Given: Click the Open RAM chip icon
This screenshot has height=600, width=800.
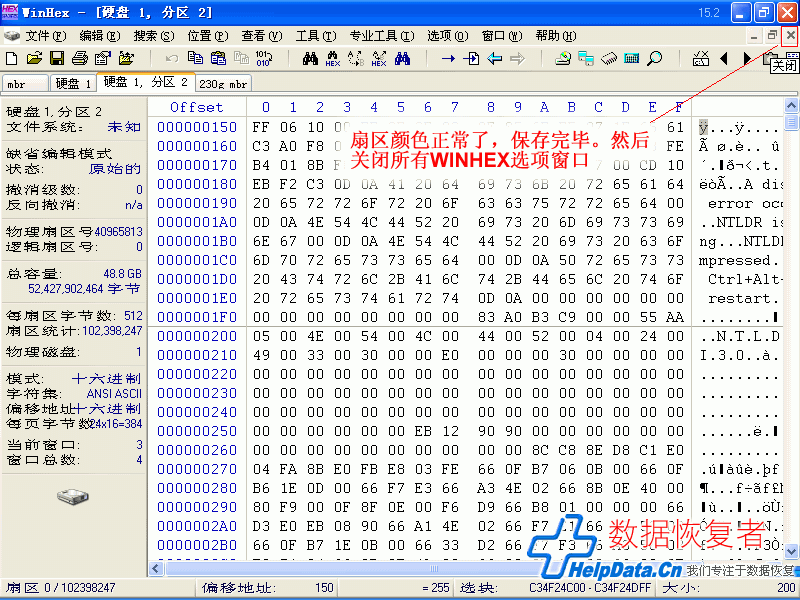Looking at the screenshot, I should point(609,58).
